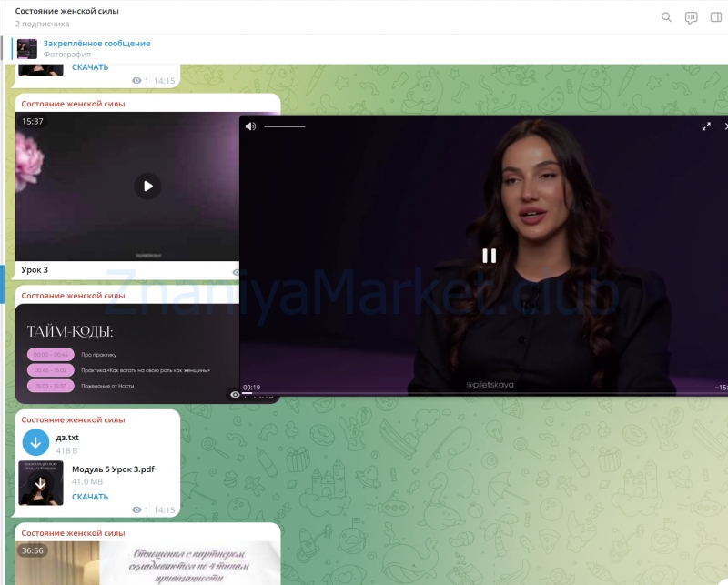Viewport: 728px width, 585px height.
Task: Expand floating video to fullscreen
Action: [706, 126]
